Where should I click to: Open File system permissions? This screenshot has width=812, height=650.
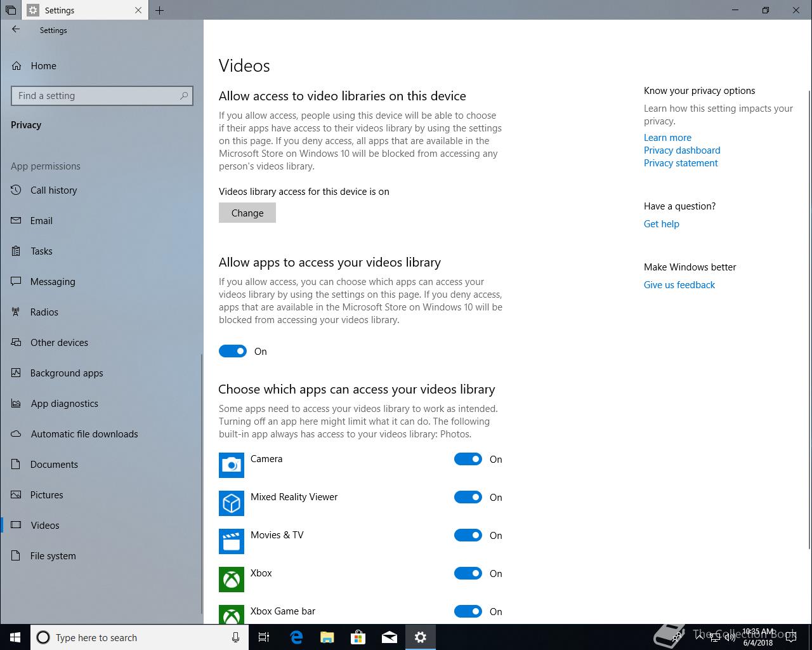pyautogui.click(x=101, y=556)
